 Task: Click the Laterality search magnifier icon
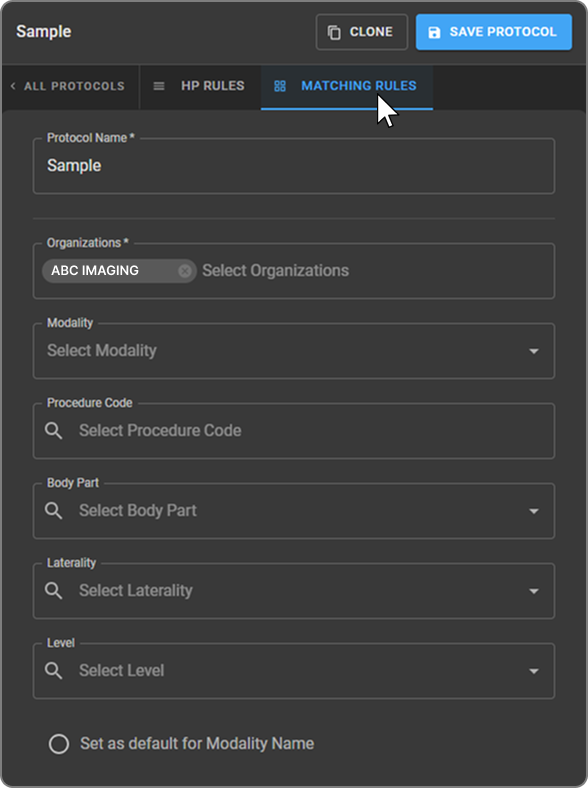coord(54,590)
